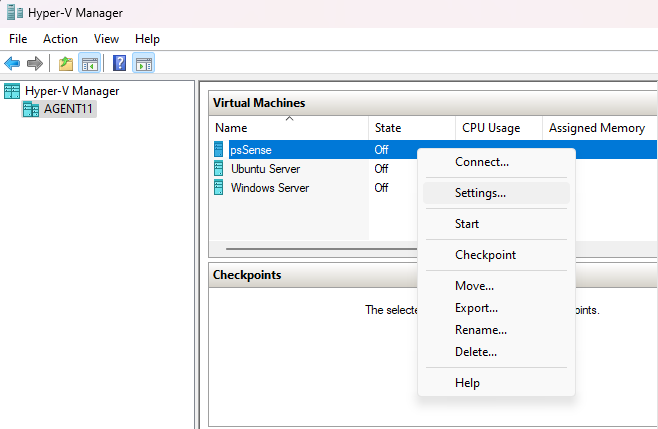This screenshot has height=429, width=658.
Task: Choose Settings... from the context menu
Action: point(480,193)
